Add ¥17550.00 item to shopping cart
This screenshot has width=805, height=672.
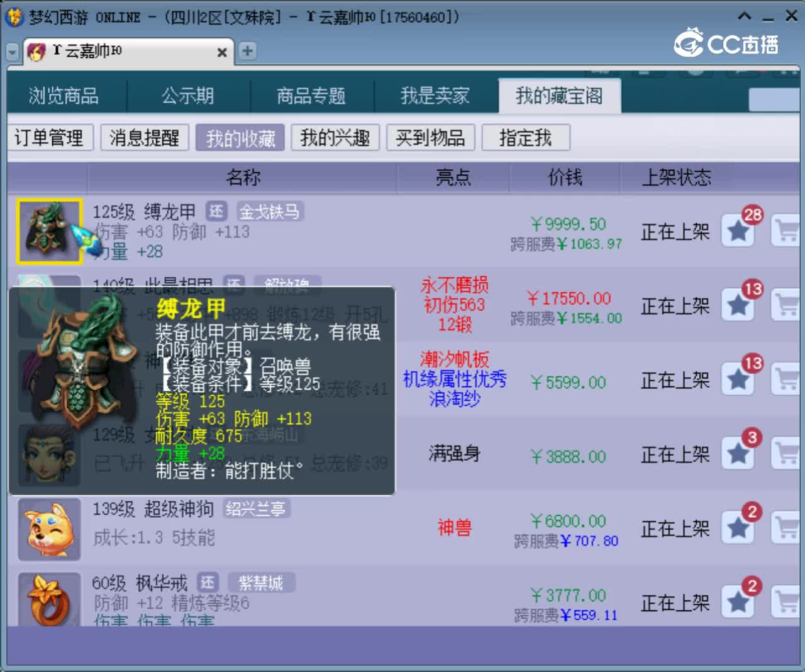pyautogui.click(x=787, y=306)
